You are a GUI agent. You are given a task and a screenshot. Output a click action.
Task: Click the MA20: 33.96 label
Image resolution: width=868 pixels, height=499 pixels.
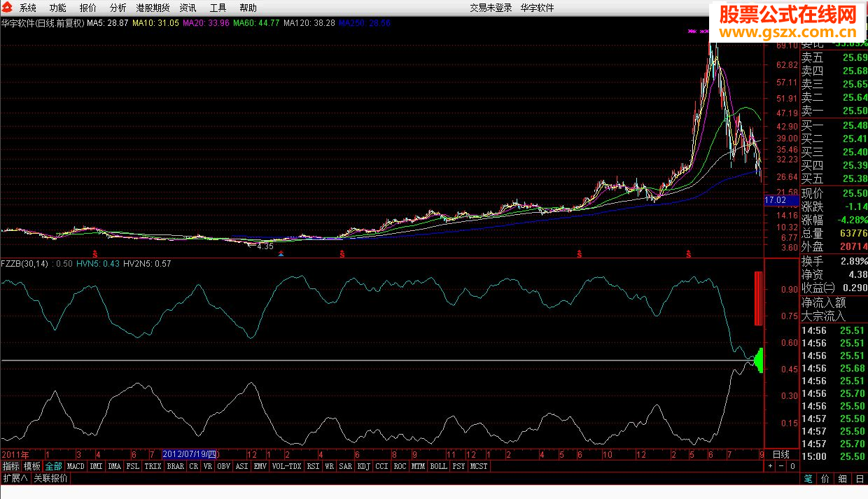click(x=206, y=23)
